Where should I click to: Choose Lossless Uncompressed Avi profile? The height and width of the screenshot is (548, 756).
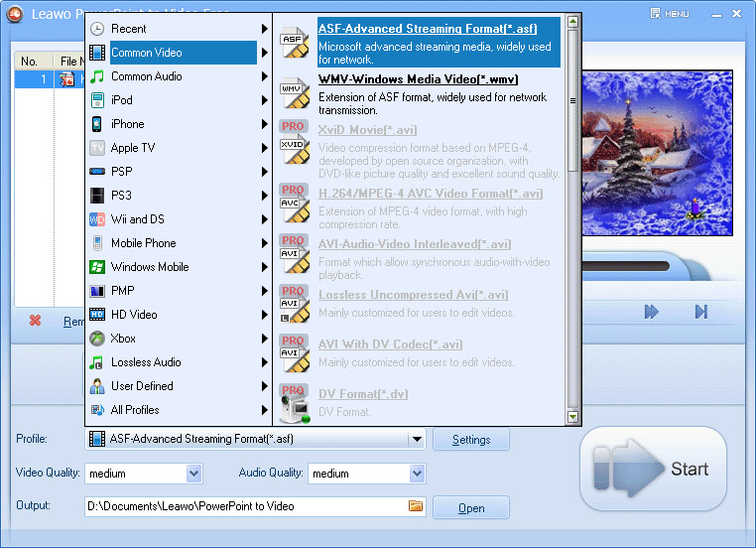point(413,295)
